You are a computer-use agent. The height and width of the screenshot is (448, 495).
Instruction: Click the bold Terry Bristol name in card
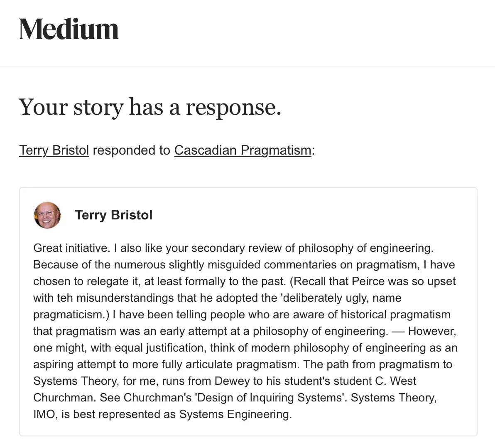pos(114,215)
